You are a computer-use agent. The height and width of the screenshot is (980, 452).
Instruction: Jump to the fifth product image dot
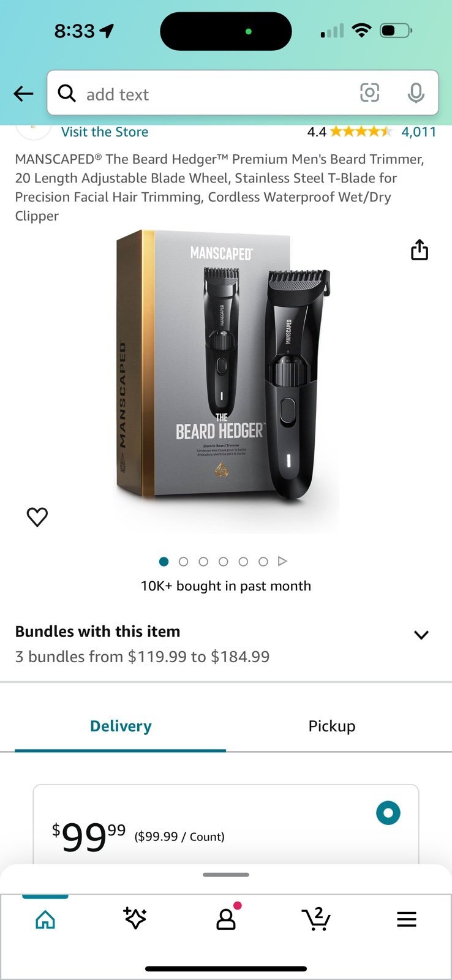[x=243, y=561]
